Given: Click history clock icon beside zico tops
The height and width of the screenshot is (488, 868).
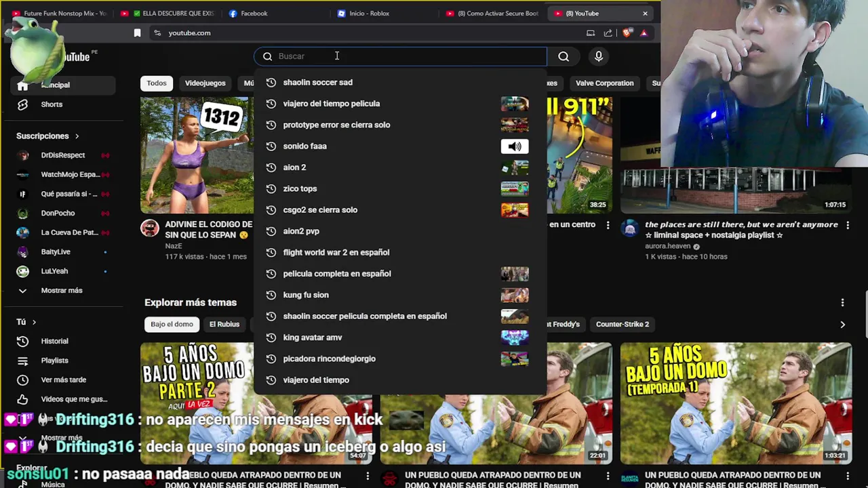Looking at the screenshot, I should tap(271, 188).
